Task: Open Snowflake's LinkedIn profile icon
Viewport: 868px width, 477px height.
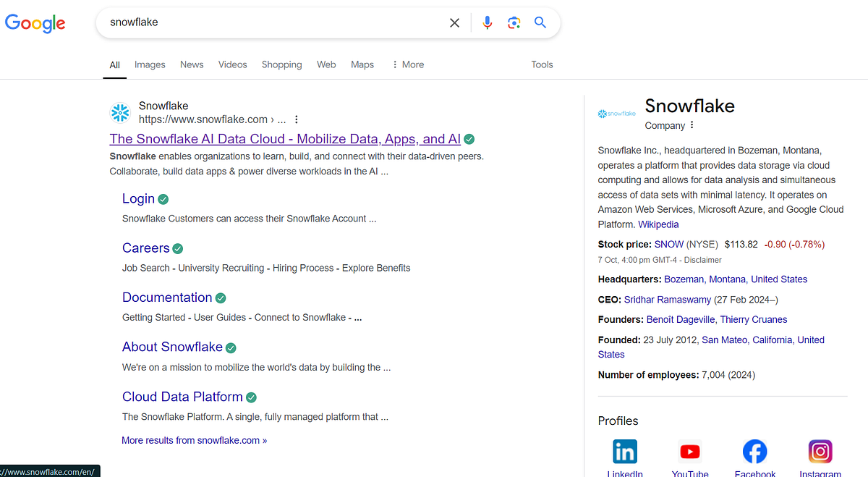Action: tap(624, 450)
